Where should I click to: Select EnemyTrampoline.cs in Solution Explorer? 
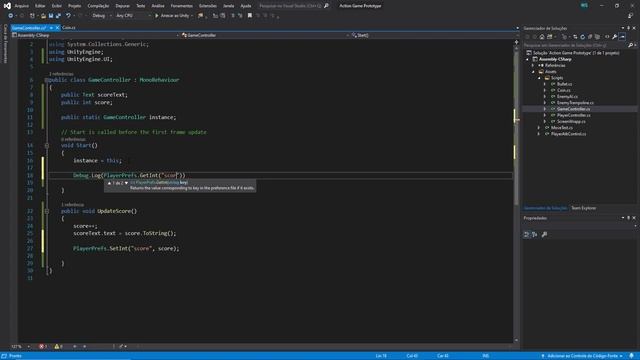coord(575,103)
